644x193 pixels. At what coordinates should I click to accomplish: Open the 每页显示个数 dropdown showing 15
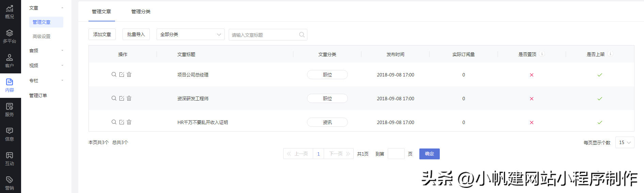point(625,142)
